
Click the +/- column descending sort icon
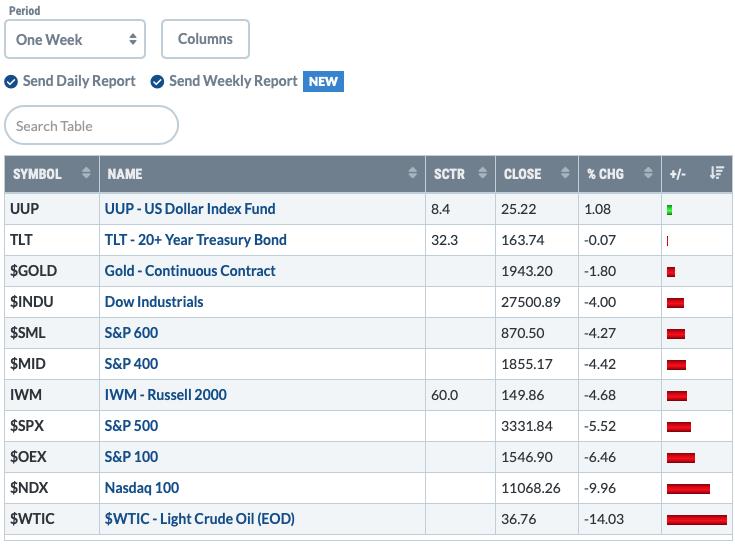click(717, 173)
